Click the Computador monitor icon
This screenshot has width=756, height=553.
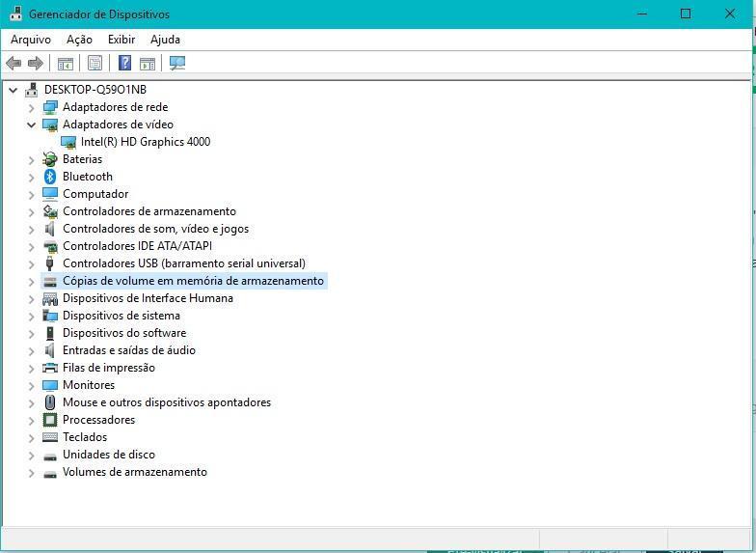point(50,194)
